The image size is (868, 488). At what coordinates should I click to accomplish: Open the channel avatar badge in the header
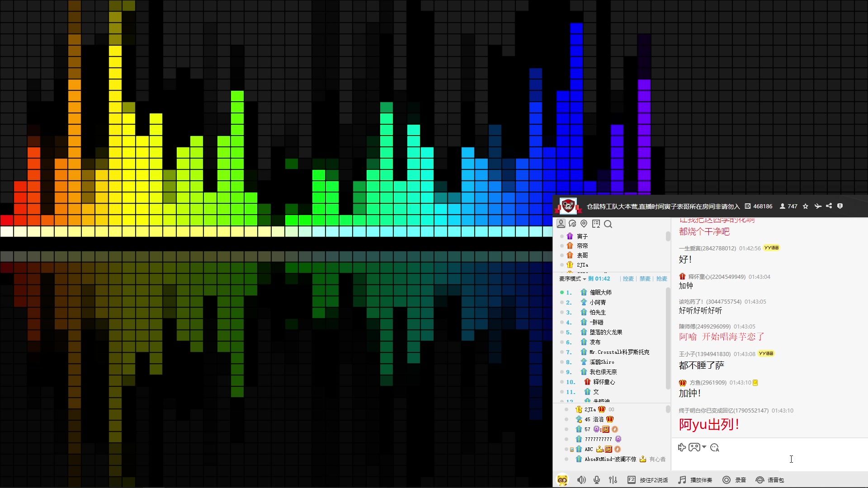pyautogui.click(x=568, y=206)
